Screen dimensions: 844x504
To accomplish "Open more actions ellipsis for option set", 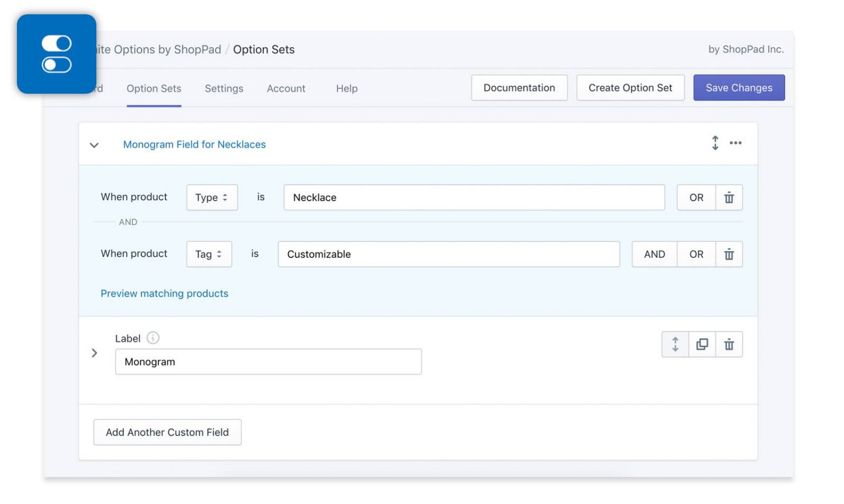I will pos(735,143).
